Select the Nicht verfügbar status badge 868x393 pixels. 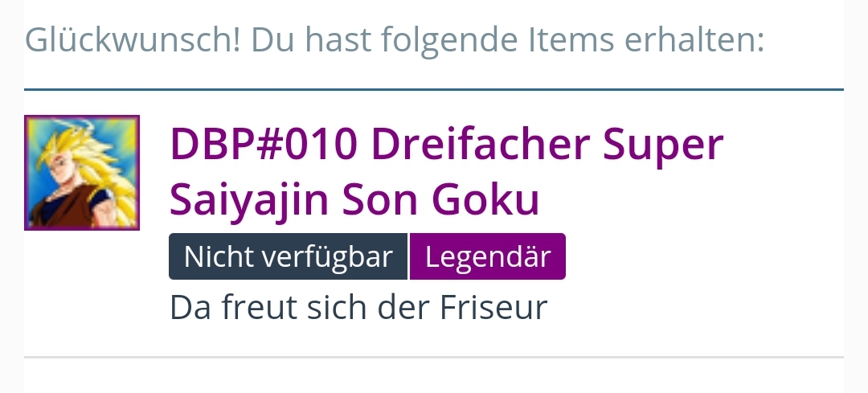tap(288, 256)
